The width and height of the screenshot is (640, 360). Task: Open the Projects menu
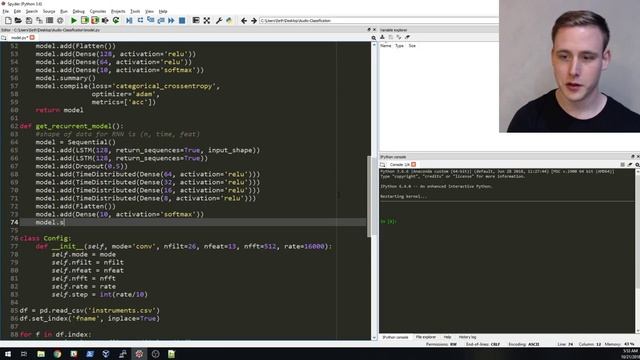118,11
